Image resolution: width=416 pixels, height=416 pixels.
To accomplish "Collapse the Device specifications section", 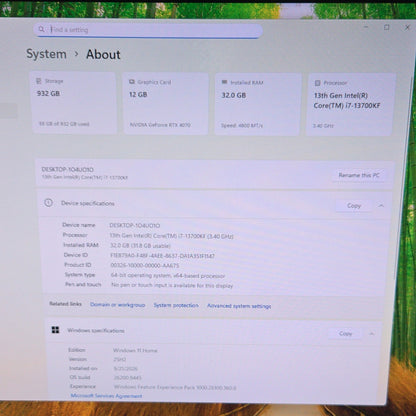I will tap(381, 206).
